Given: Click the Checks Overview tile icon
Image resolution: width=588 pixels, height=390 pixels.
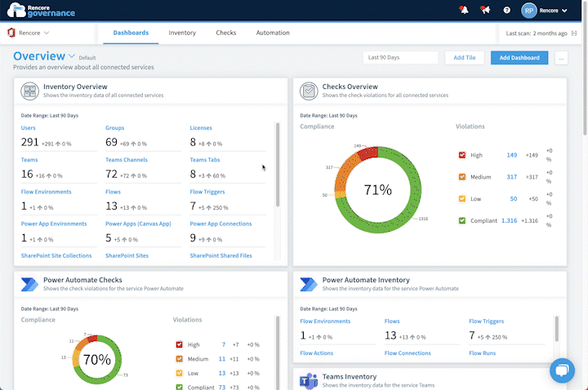Looking at the screenshot, I should pyautogui.click(x=309, y=91).
